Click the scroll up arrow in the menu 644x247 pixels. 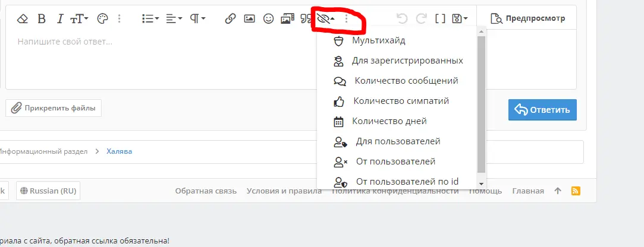tap(482, 31)
